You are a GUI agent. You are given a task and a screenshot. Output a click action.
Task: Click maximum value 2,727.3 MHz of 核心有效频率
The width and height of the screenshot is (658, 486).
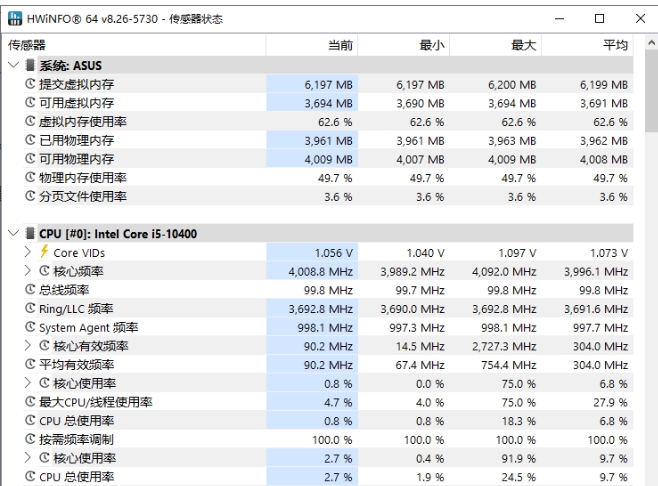[504, 346]
